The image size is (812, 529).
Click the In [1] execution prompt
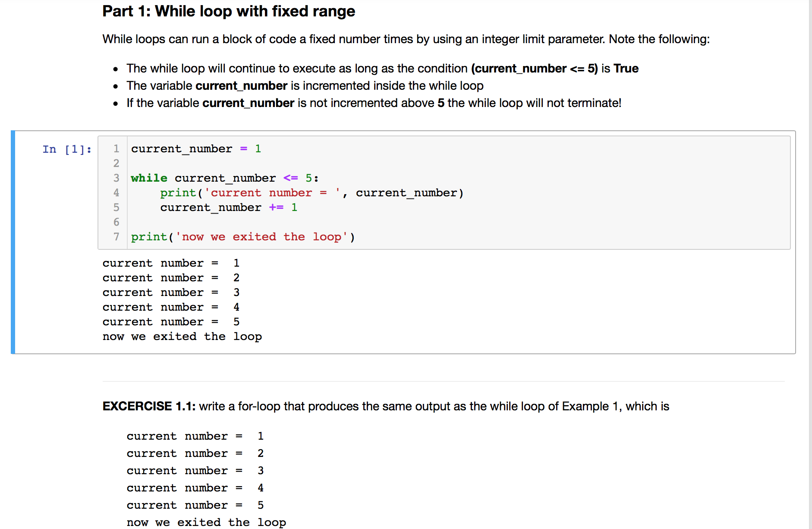66,149
